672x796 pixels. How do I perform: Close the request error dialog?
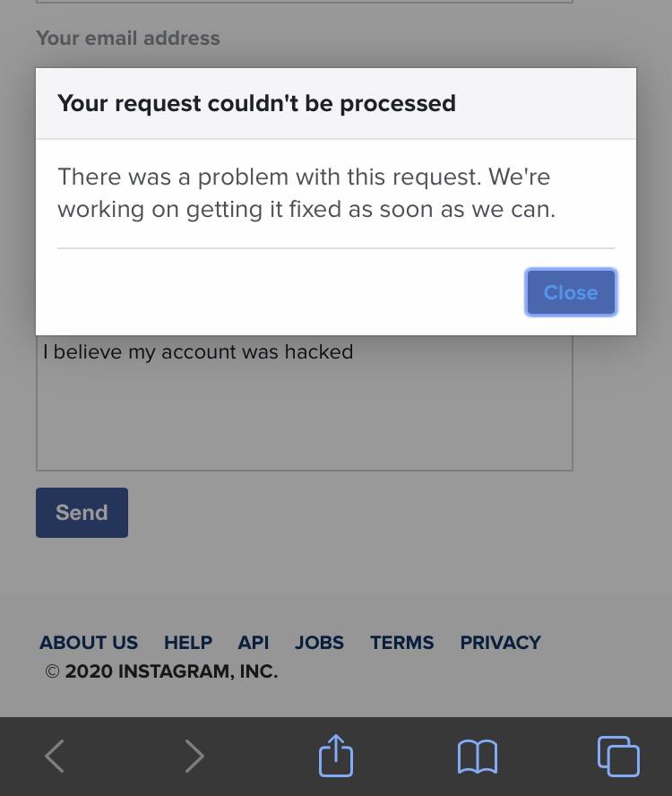(x=571, y=292)
